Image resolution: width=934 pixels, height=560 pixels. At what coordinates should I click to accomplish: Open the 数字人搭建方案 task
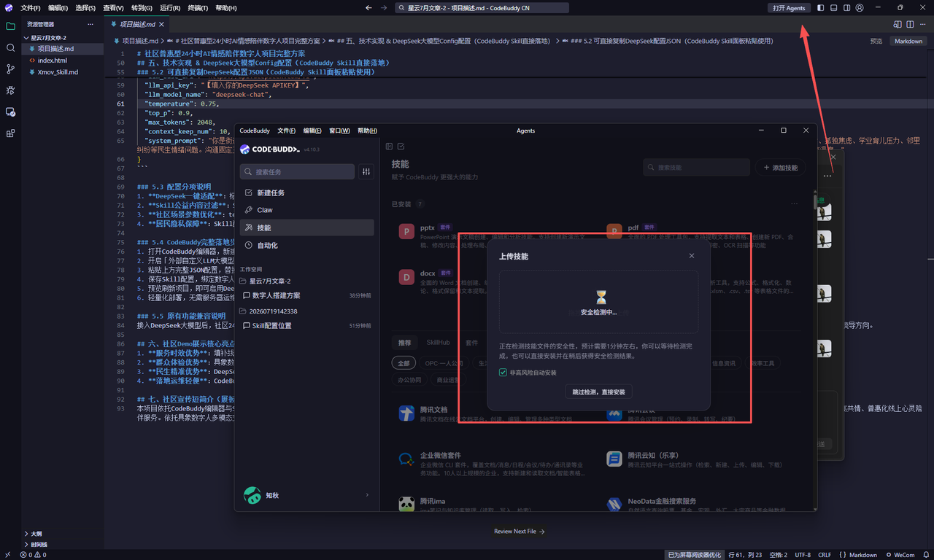pos(306,295)
